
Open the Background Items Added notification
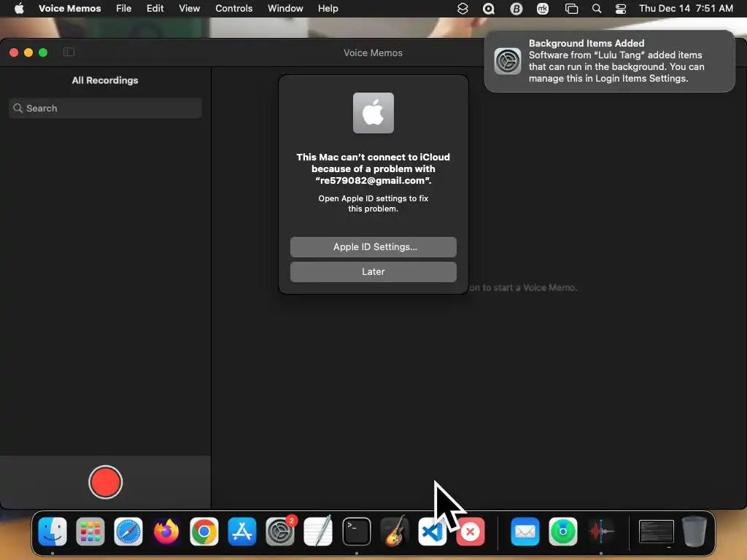point(609,61)
